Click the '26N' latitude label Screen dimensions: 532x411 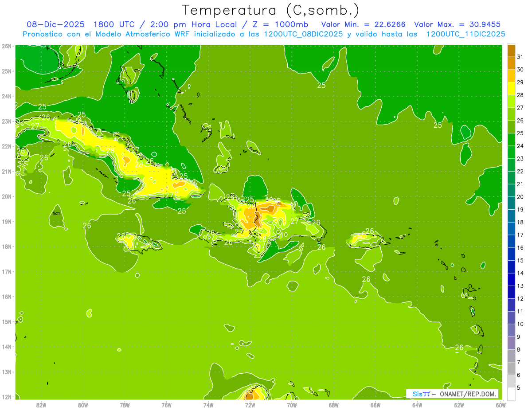click(7, 46)
